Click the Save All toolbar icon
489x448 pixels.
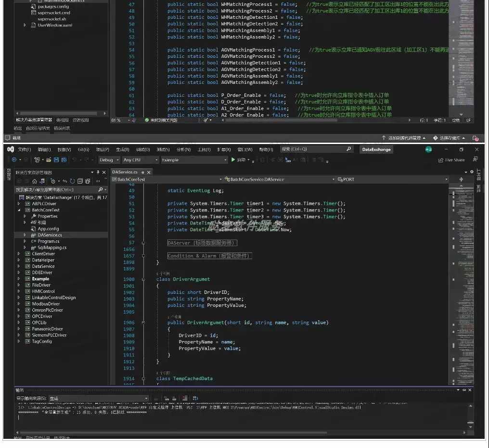point(64,160)
